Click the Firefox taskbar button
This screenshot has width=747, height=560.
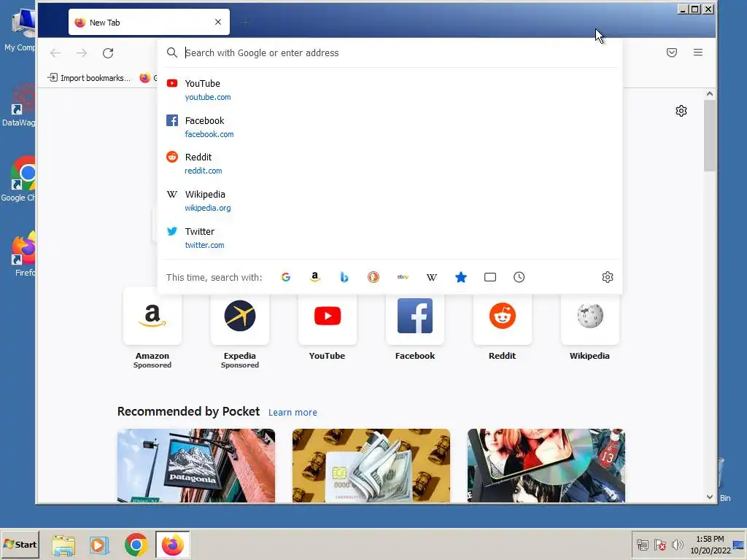173,545
